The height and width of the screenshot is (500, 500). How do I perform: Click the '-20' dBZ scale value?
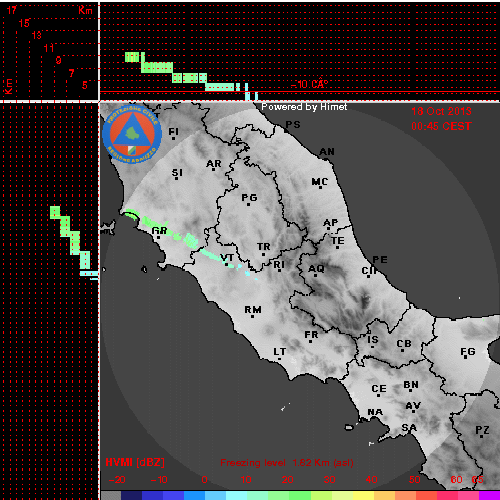[x=117, y=480]
